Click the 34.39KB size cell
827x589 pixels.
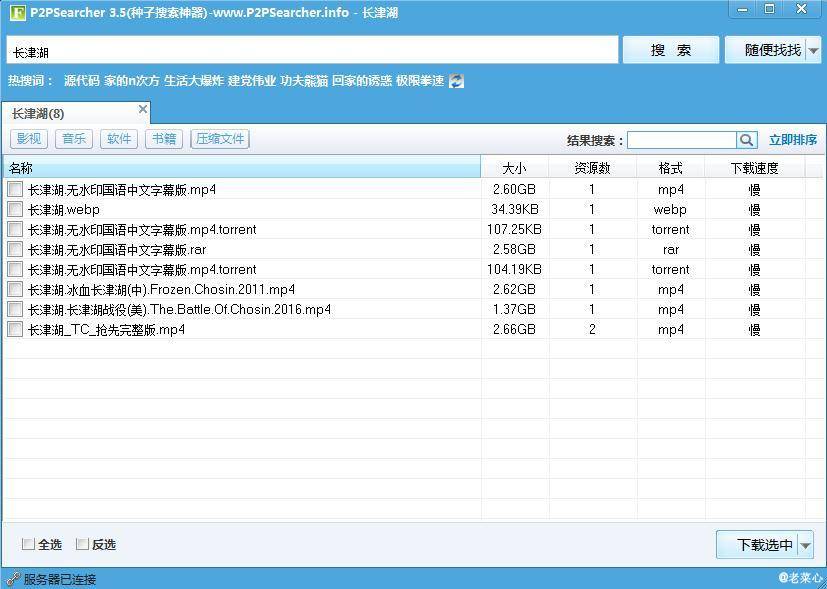pos(515,209)
